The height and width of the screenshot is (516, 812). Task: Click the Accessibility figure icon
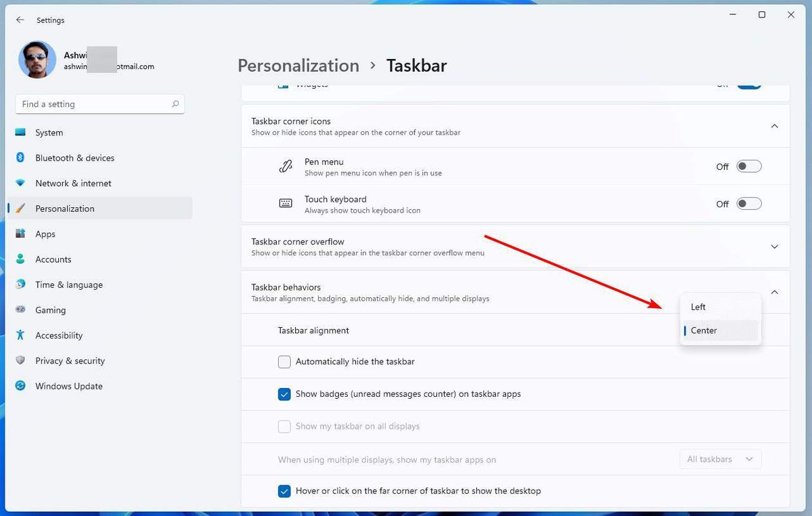(20, 335)
